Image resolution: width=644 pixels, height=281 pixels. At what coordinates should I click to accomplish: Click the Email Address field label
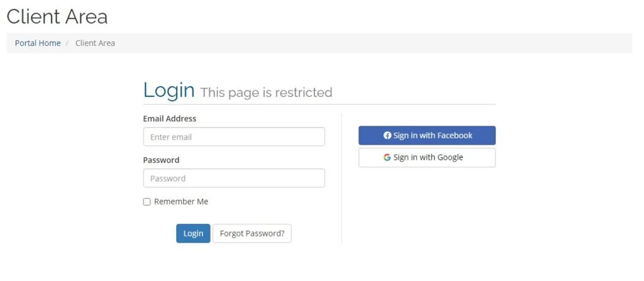coord(170,119)
